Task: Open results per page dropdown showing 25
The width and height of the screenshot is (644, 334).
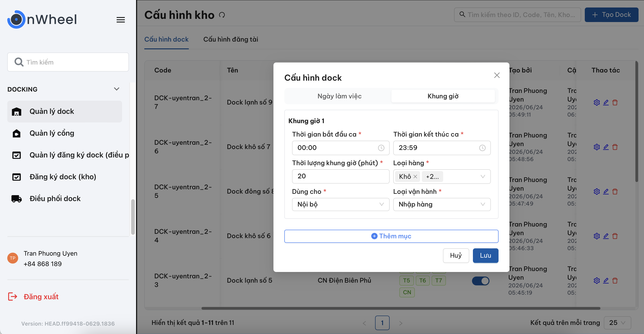Action: click(x=617, y=323)
